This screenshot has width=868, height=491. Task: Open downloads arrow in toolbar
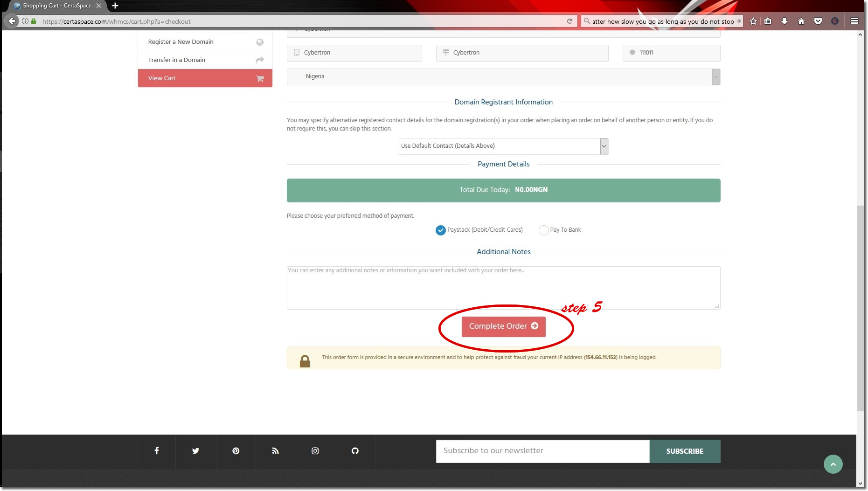(x=785, y=21)
